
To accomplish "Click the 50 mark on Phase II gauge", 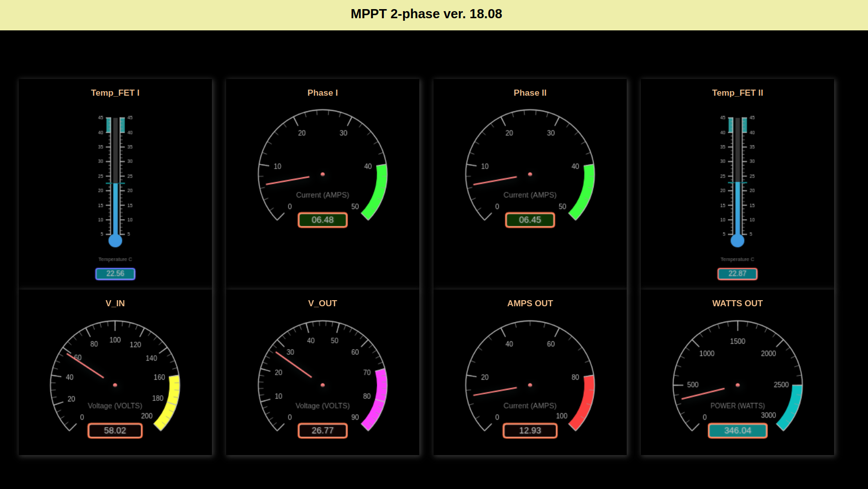I will tap(562, 207).
